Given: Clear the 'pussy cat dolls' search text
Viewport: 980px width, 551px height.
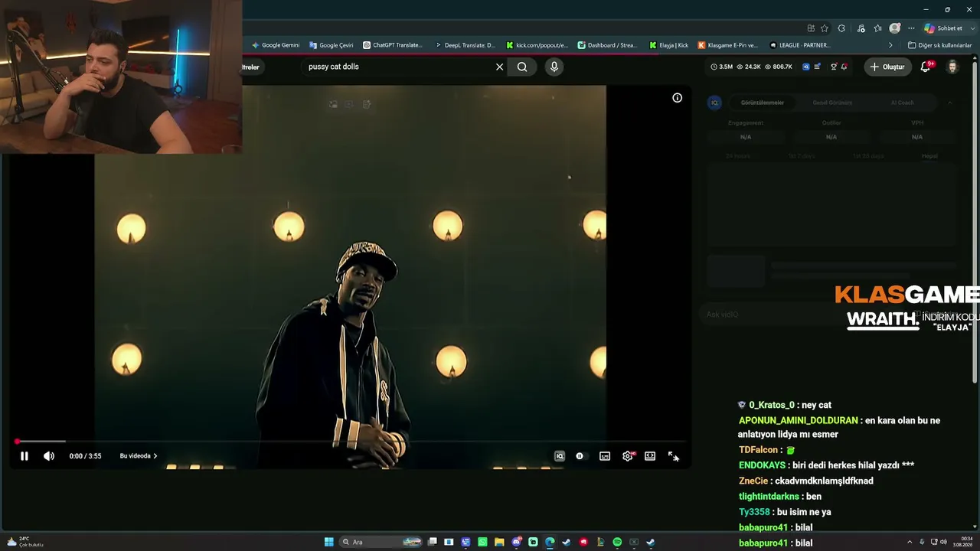Looking at the screenshot, I should (x=500, y=67).
